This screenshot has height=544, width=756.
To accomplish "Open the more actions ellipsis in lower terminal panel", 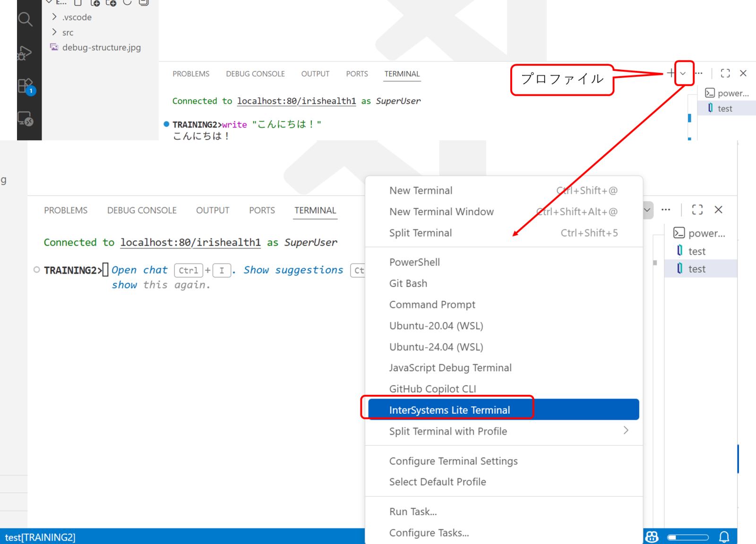I will [x=666, y=210].
